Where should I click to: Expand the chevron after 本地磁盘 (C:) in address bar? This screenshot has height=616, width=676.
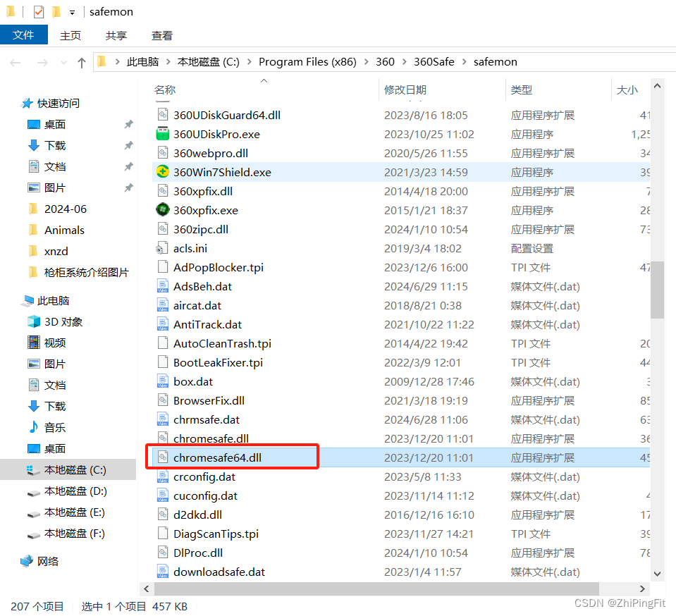click(x=250, y=62)
